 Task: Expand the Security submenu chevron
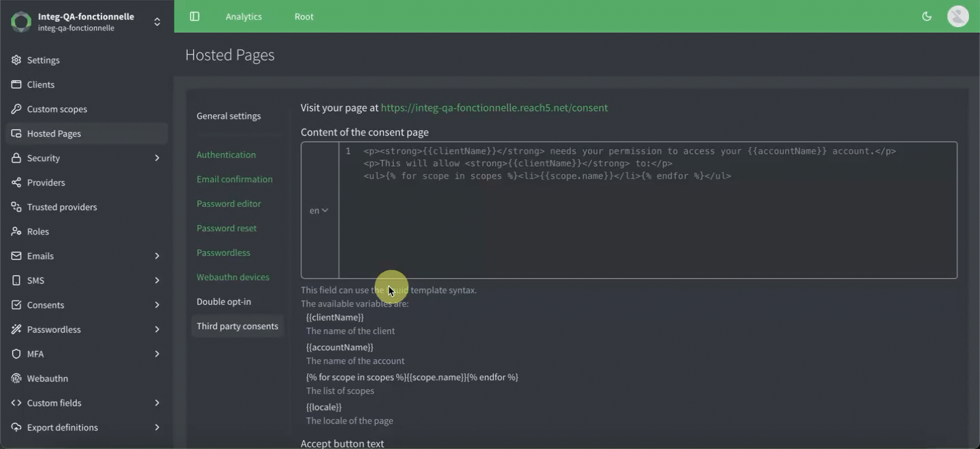(x=157, y=158)
